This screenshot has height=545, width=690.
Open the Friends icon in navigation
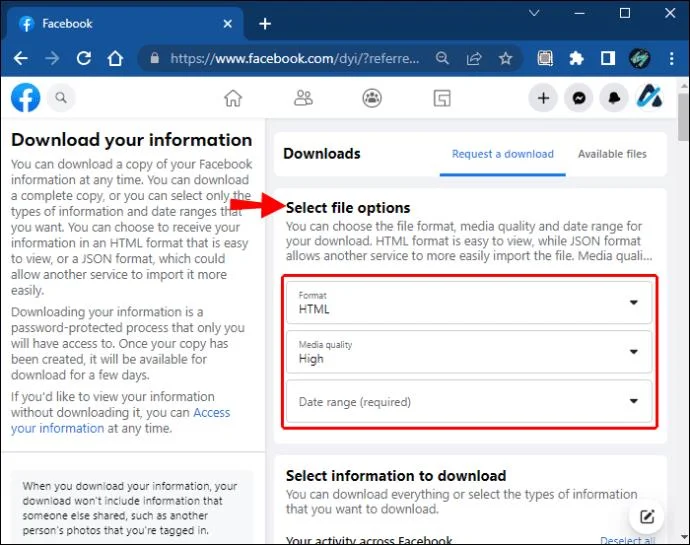pos(303,98)
